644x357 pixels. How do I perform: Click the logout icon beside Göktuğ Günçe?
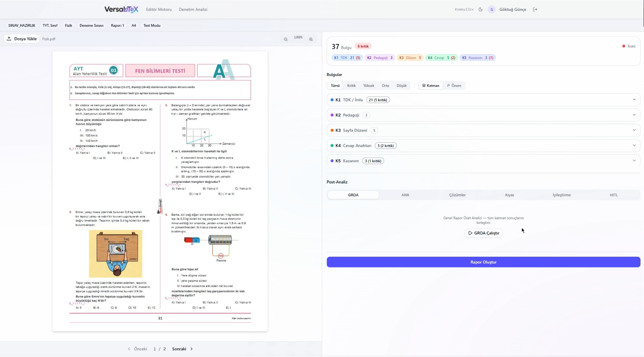point(535,10)
